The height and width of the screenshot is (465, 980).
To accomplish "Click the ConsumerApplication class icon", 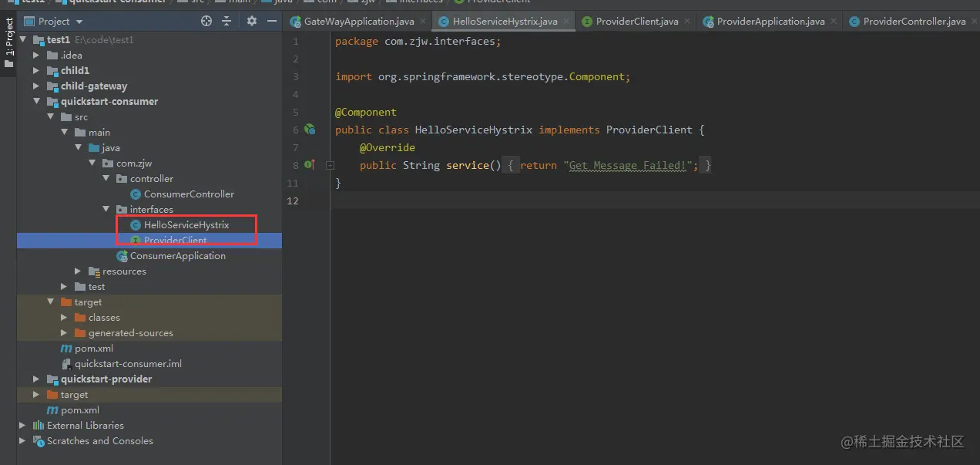I will click(122, 255).
